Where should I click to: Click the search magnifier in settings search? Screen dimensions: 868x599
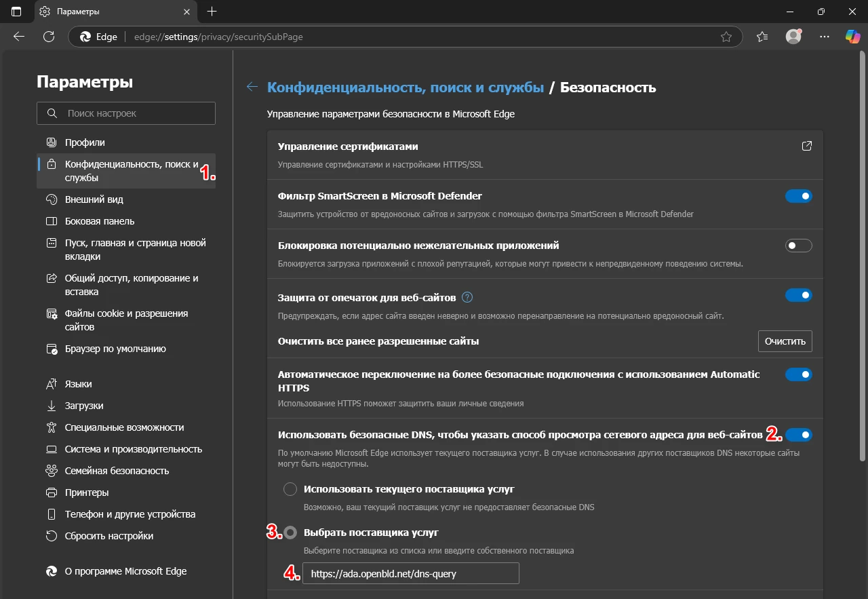pyautogui.click(x=52, y=113)
